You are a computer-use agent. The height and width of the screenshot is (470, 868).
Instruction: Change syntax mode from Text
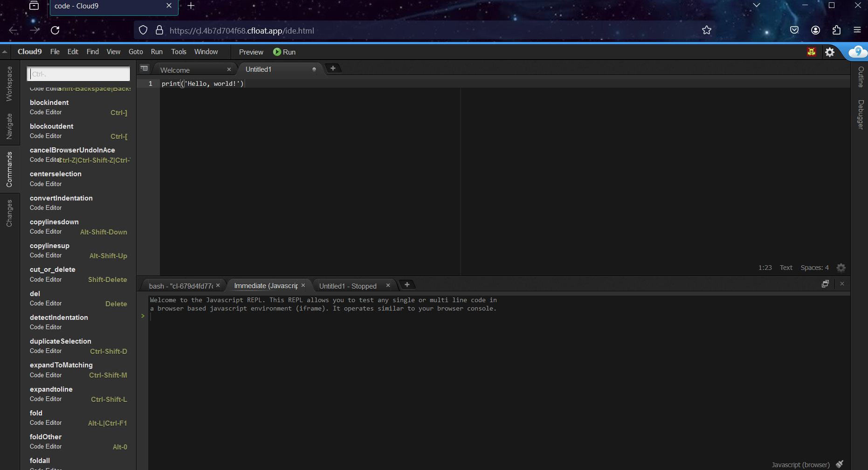[x=786, y=268]
